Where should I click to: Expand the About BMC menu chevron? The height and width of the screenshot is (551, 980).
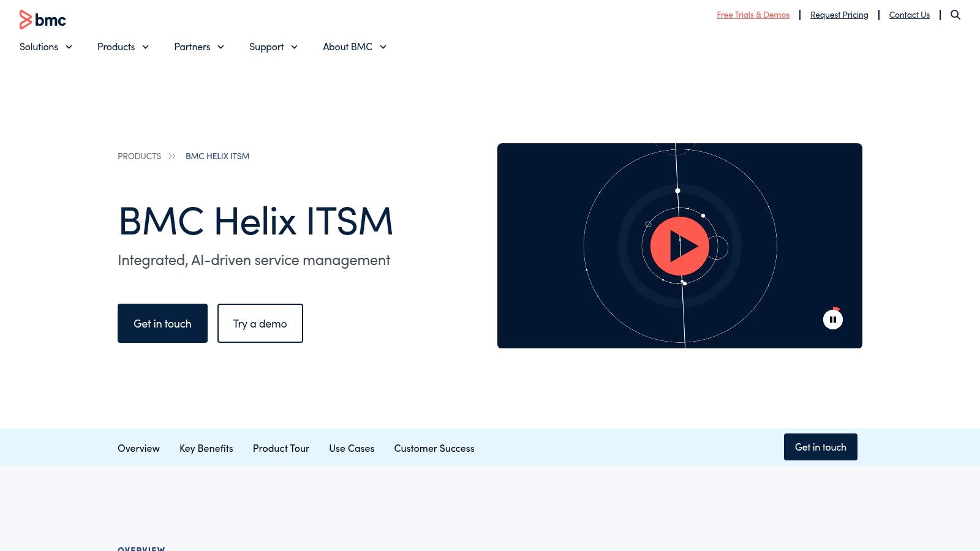point(383,47)
